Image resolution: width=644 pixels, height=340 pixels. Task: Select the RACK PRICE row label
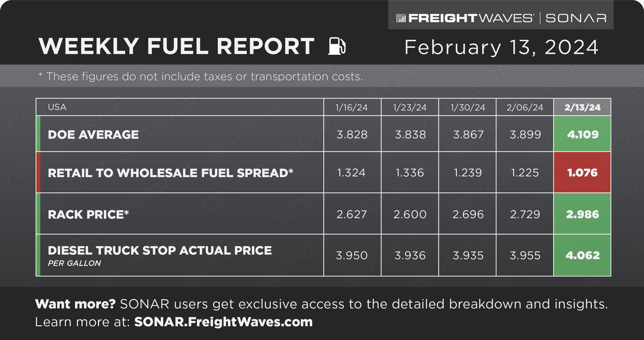click(x=88, y=214)
